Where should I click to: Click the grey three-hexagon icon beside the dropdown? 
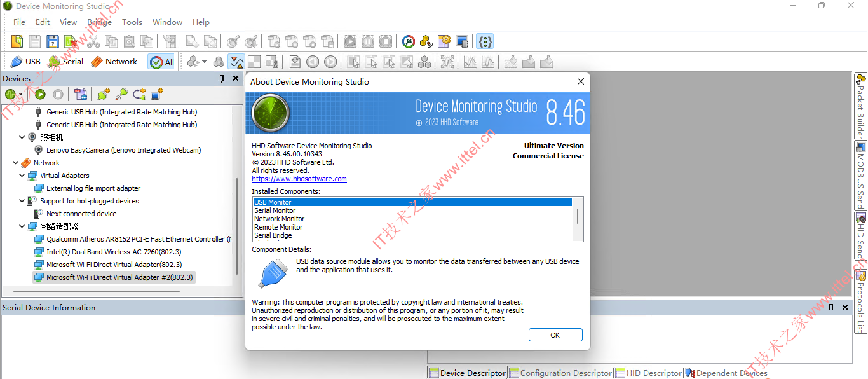click(x=219, y=62)
